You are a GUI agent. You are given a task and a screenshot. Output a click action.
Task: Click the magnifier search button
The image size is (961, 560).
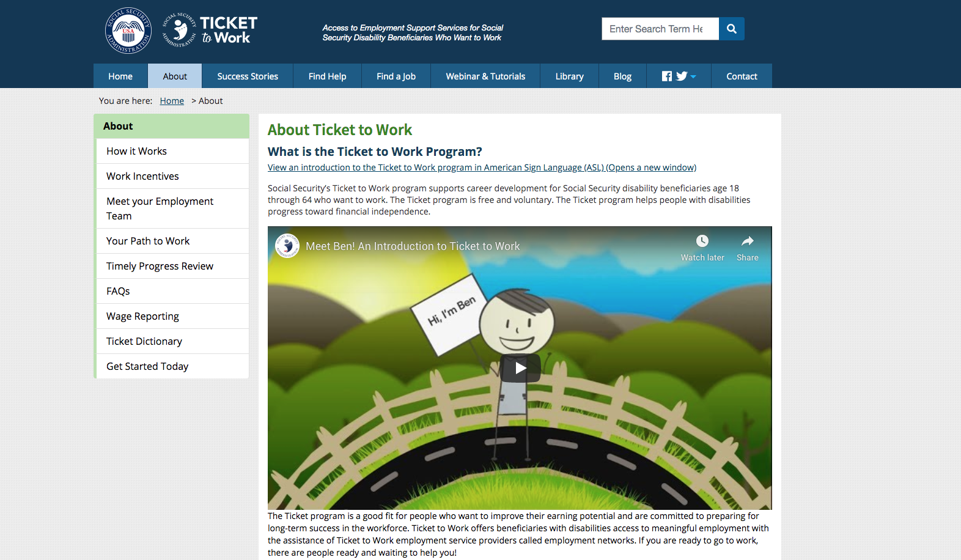click(731, 29)
